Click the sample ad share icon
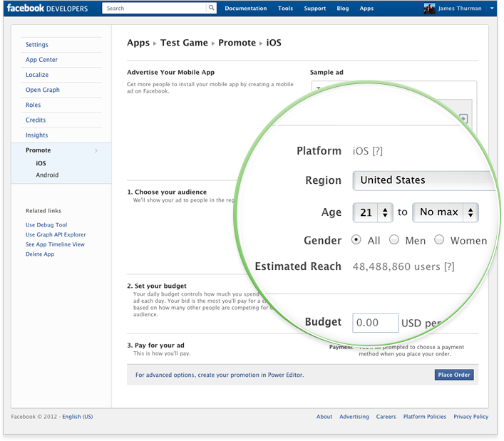Viewport: 504px width, 441px height. [x=463, y=118]
